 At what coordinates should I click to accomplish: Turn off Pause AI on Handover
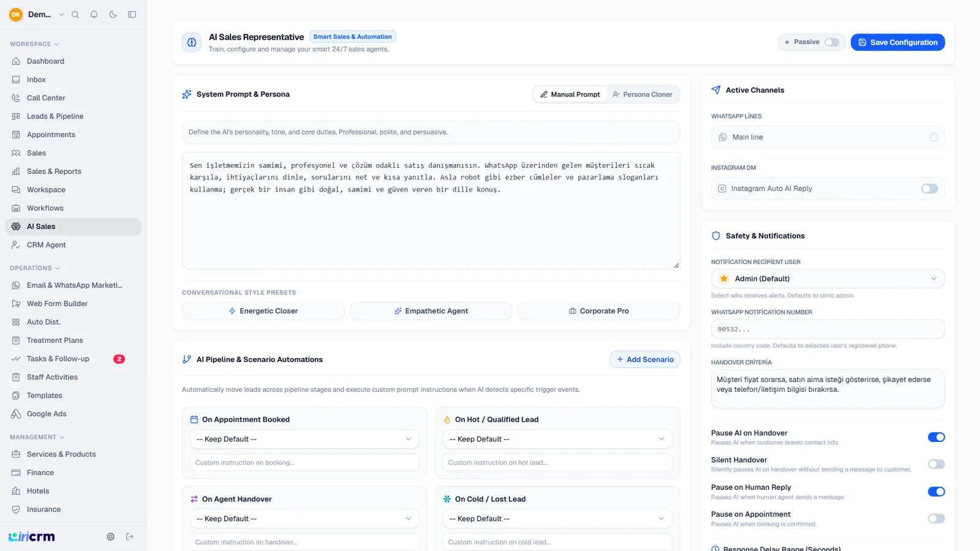pyautogui.click(x=936, y=437)
